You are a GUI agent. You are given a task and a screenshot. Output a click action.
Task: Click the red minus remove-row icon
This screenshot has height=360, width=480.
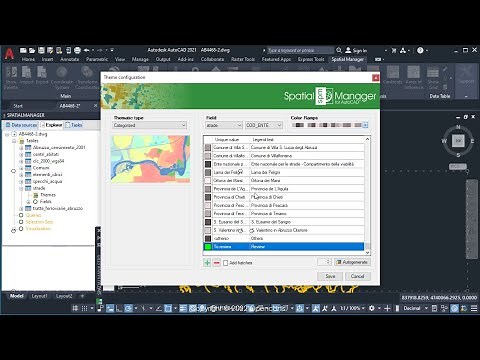point(216,263)
